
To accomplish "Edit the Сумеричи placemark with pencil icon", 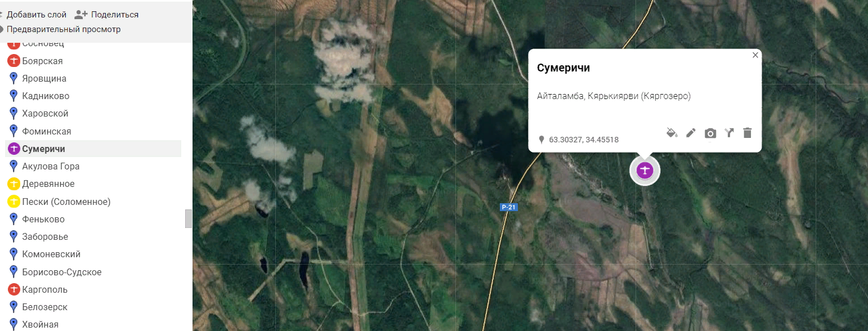I will point(691,133).
